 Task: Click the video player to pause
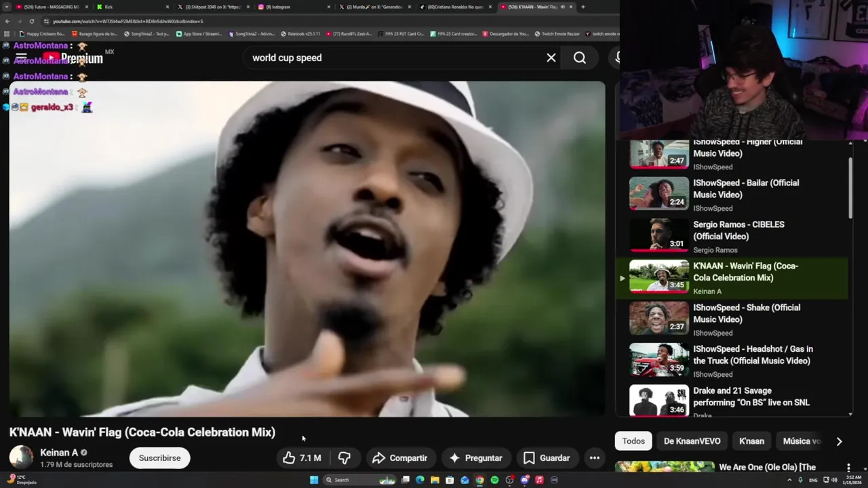point(307,249)
